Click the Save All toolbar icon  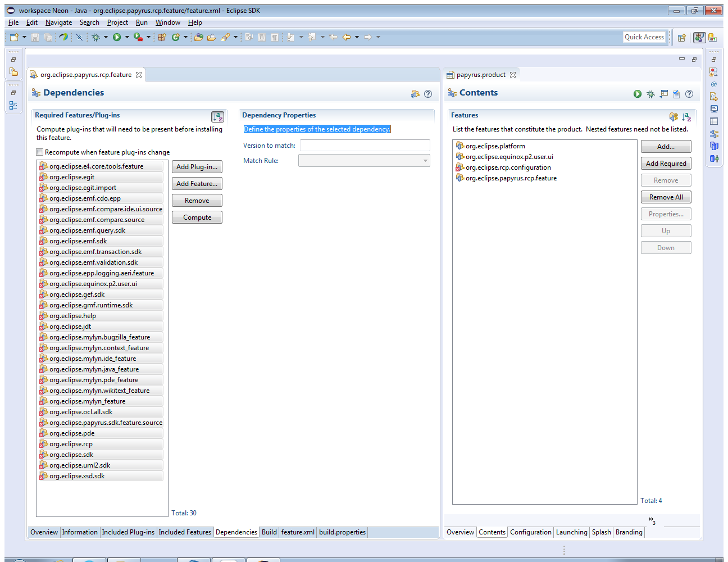coord(48,37)
